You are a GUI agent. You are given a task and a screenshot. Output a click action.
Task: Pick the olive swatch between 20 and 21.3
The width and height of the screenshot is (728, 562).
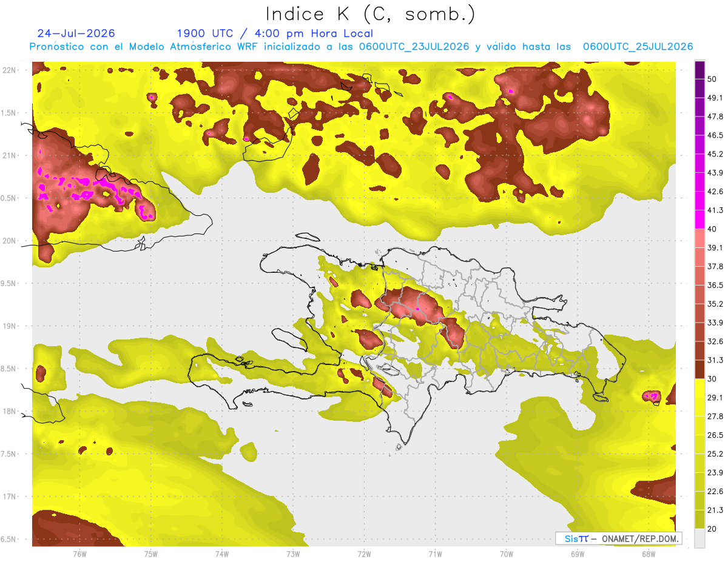[699, 520]
